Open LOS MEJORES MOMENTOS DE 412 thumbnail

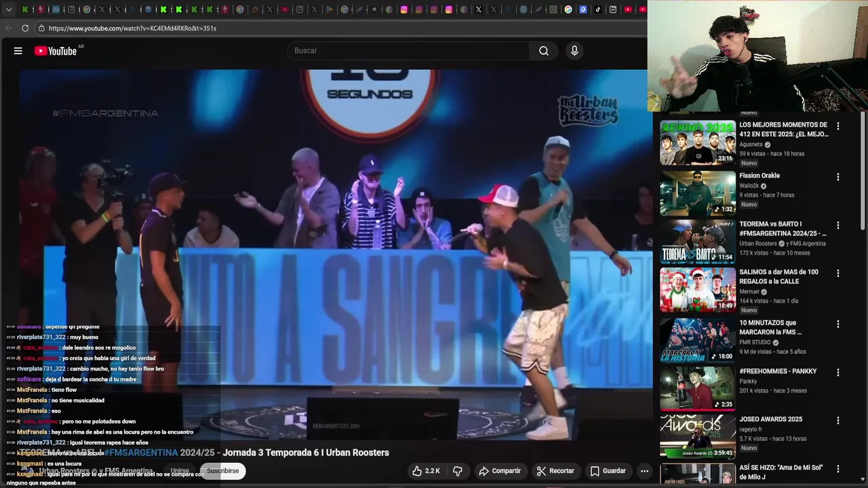(698, 143)
